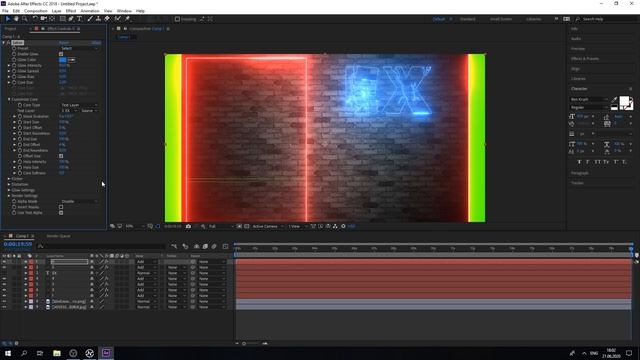Screen dimensions: 640x360
Task: Open the Animation menu
Action: 90,11
